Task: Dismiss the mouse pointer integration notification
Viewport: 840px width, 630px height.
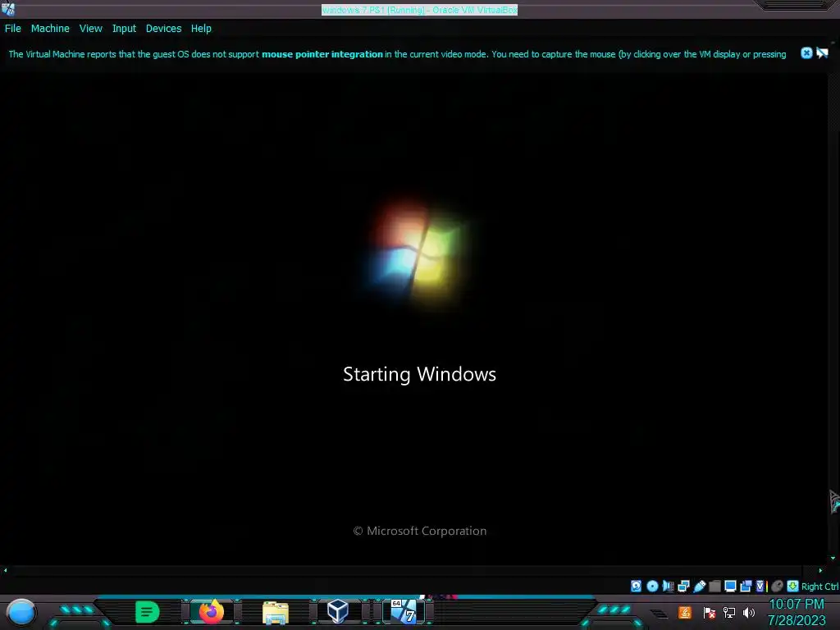Action: pyautogui.click(x=806, y=53)
